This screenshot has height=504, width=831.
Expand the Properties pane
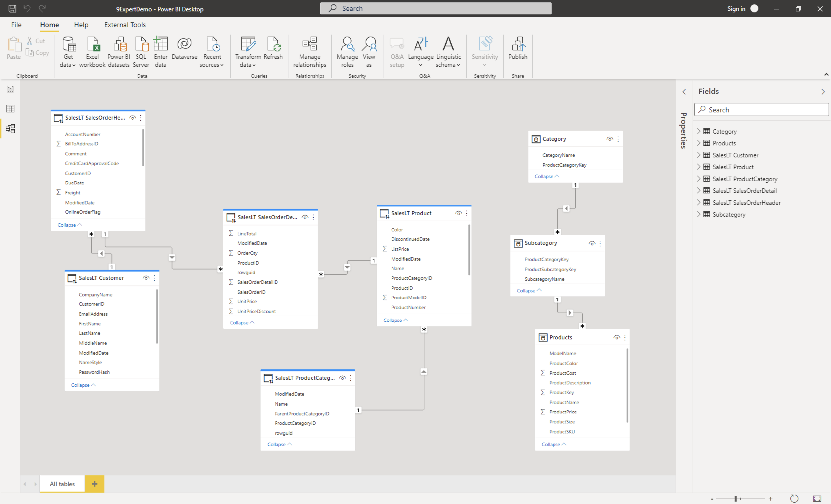(x=684, y=91)
